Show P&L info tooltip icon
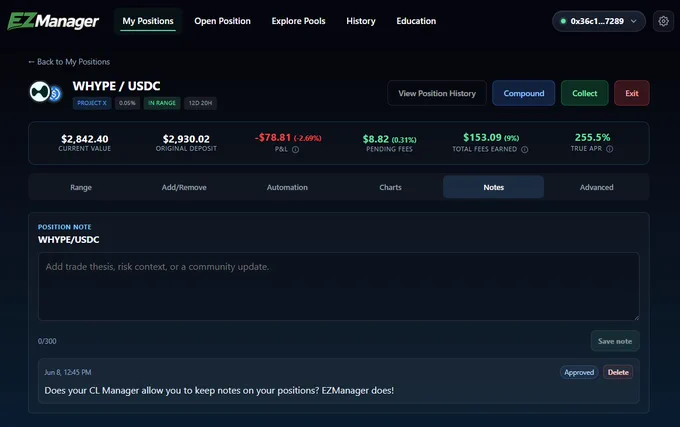This screenshot has height=427, width=680. point(295,150)
